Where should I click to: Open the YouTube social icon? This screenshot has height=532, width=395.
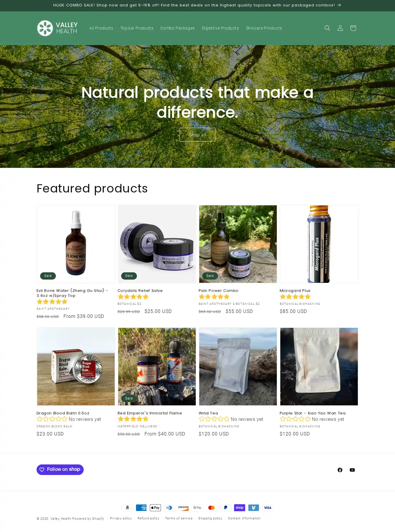(352, 470)
